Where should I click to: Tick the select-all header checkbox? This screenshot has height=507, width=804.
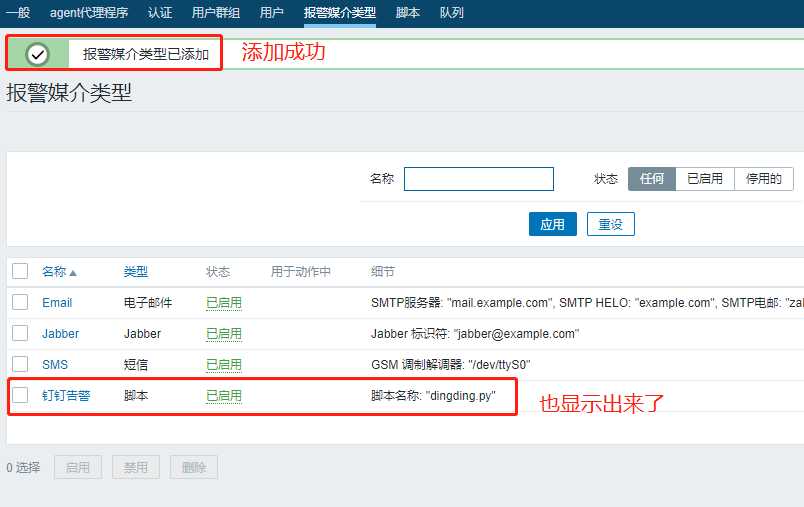[20, 271]
